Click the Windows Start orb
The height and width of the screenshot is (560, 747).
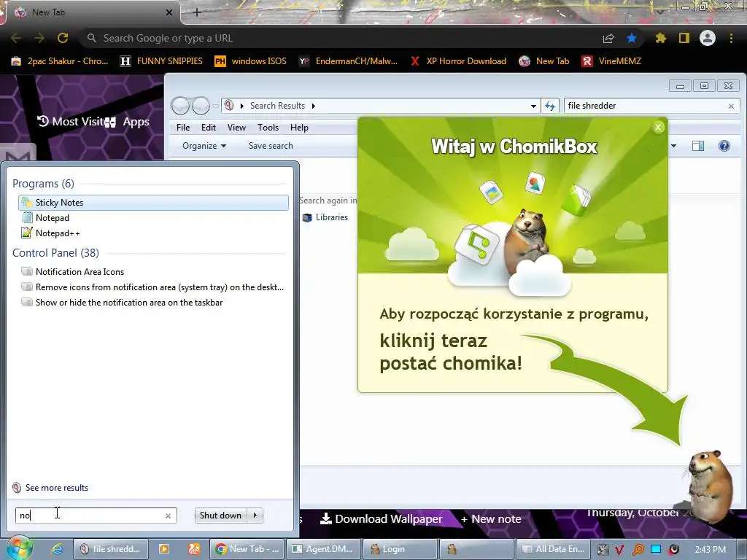(x=19, y=548)
